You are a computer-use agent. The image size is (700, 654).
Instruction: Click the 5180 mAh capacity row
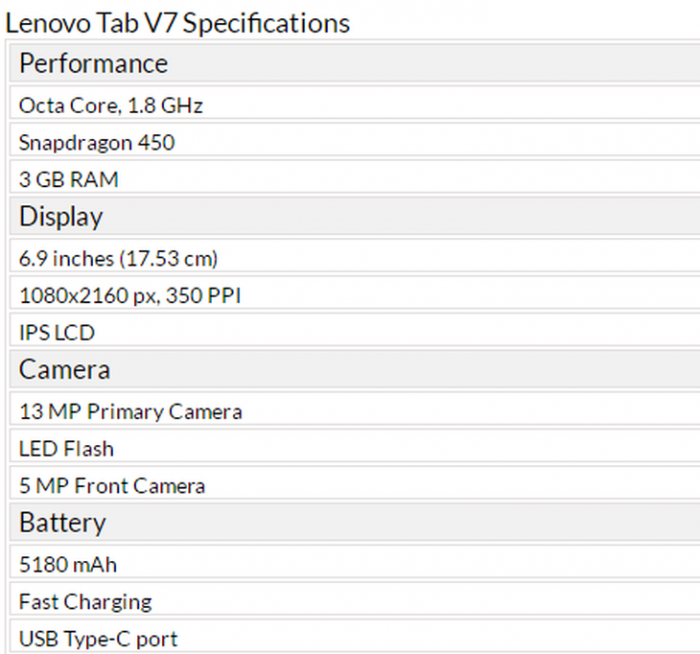click(x=68, y=565)
